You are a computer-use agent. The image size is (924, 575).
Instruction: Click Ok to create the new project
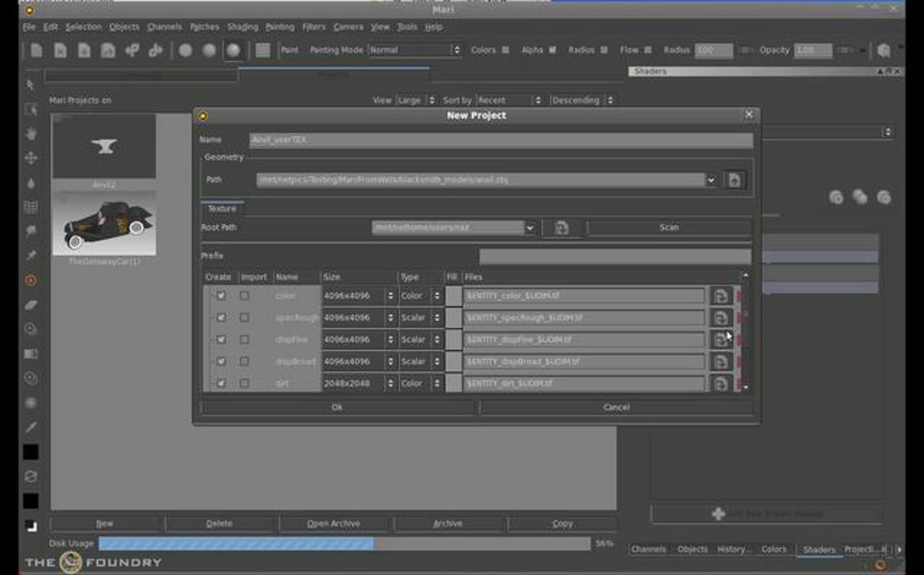pos(338,407)
